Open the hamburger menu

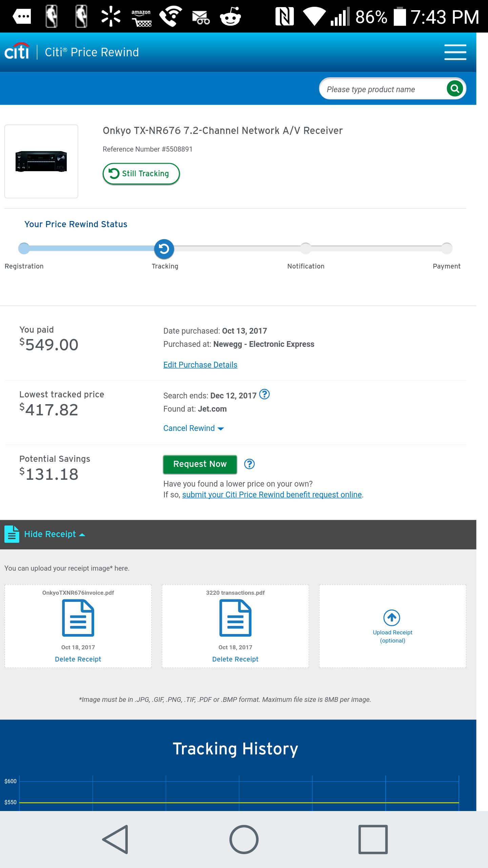tap(455, 52)
